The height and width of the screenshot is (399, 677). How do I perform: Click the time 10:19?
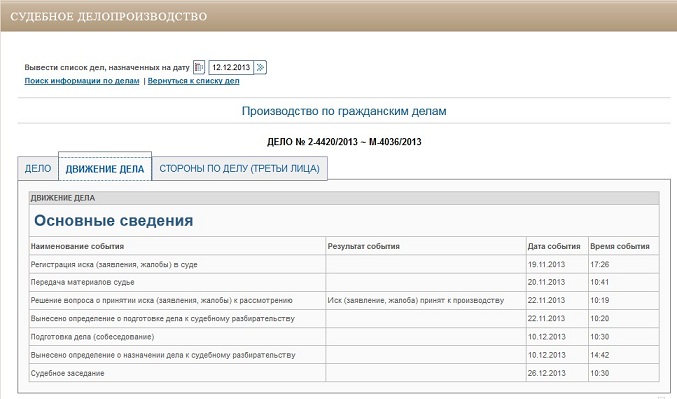click(600, 300)
